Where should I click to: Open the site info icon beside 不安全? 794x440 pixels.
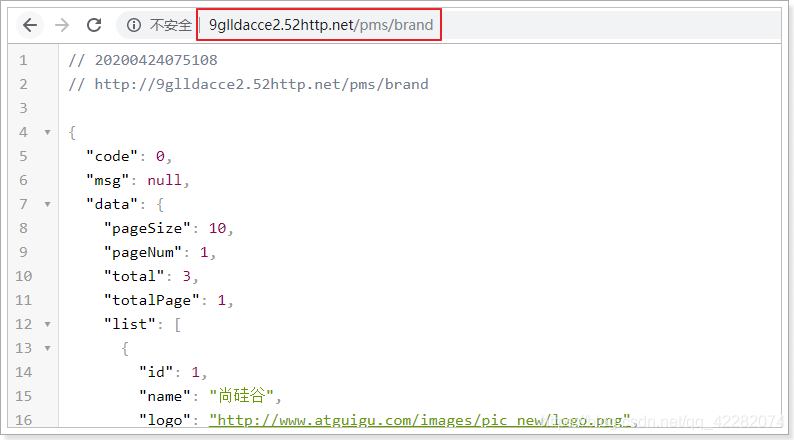134,25
